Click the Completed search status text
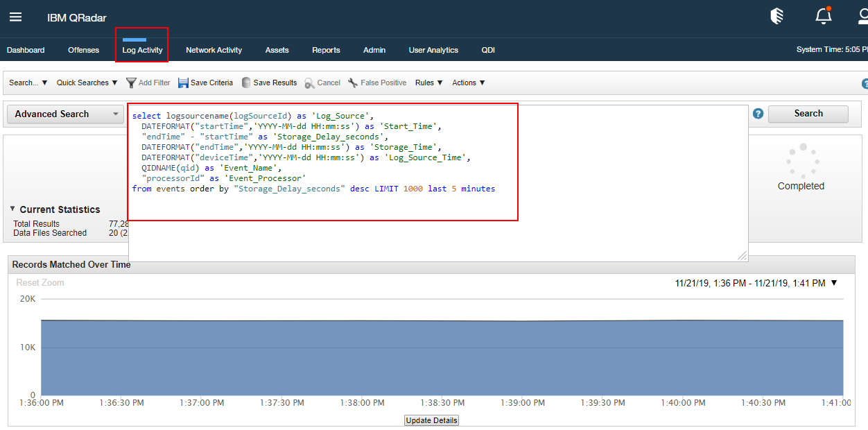The image size is (868, 430). [801, 186]
